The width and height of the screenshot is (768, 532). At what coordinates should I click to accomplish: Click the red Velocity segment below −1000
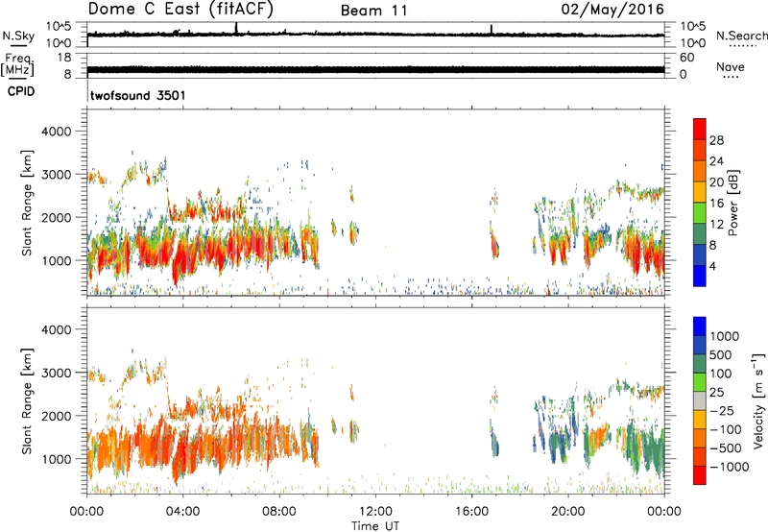[x=700, y=475]
